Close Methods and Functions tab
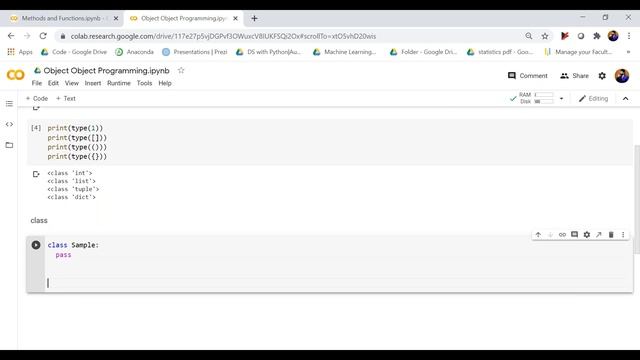This screenshot has width=640, height=360. pos(116,18)
